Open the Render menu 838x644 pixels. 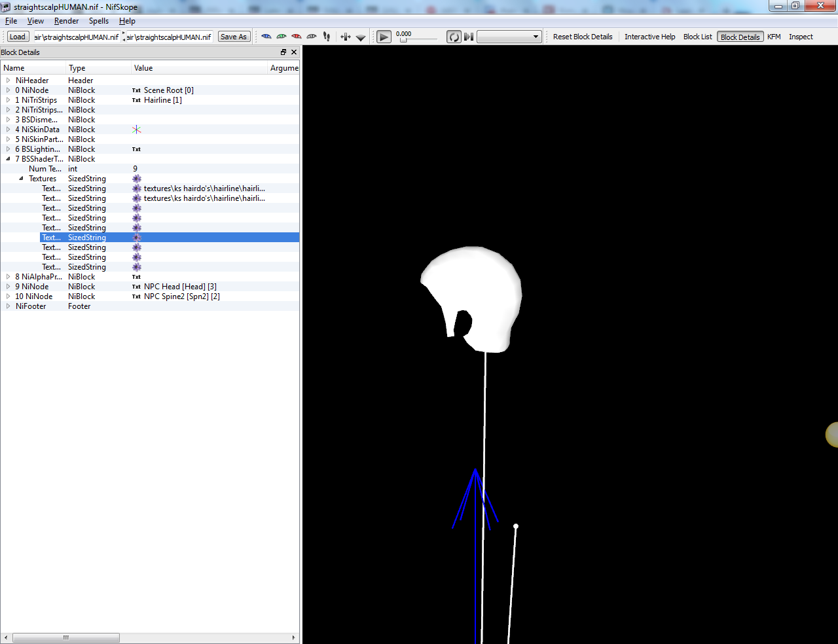66,21
